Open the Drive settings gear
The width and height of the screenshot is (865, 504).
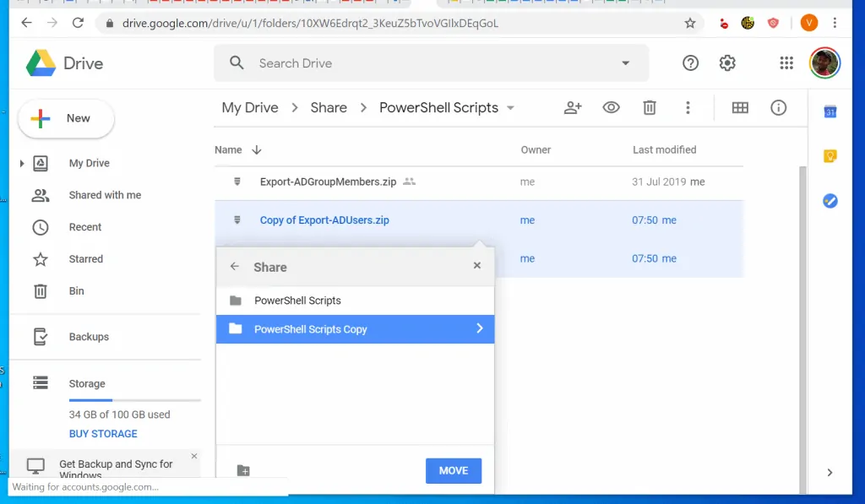tap(727, 63)
